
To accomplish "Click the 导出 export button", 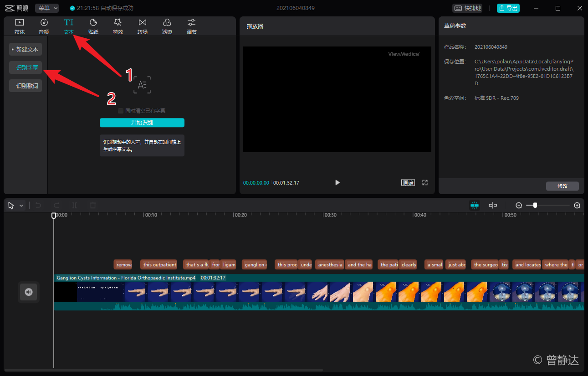I will coord(508,8).
